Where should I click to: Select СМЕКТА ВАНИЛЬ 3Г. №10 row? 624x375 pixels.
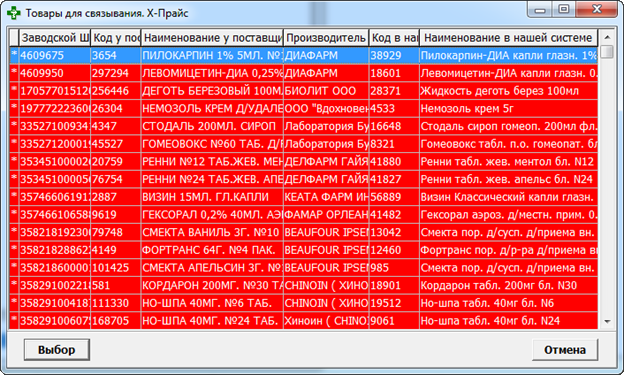click(x=304, y=232)
